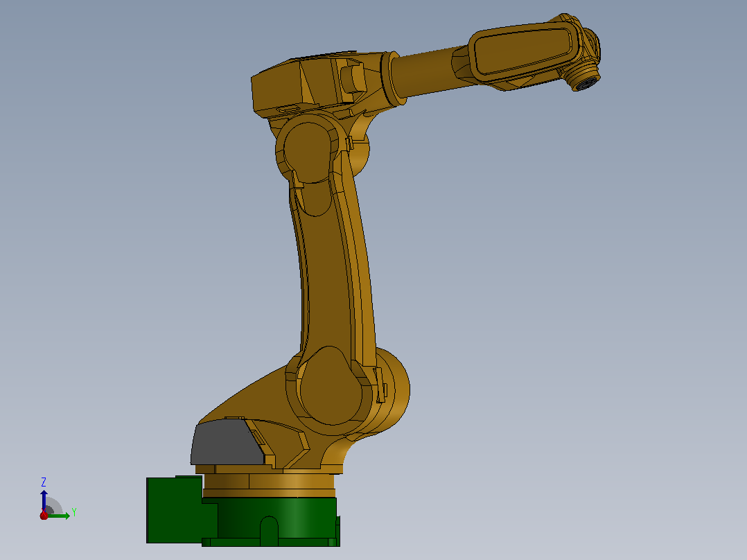Image resolution: width=747 pixels, height=560 pixels.
Task: Select the dark gray cover on the robot base
Action: pos(227,444)
